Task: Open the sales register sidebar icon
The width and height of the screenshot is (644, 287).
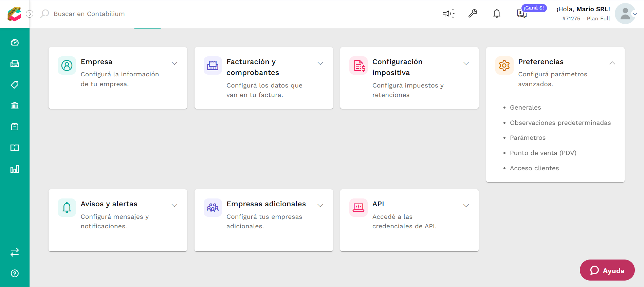Action: 15,63
